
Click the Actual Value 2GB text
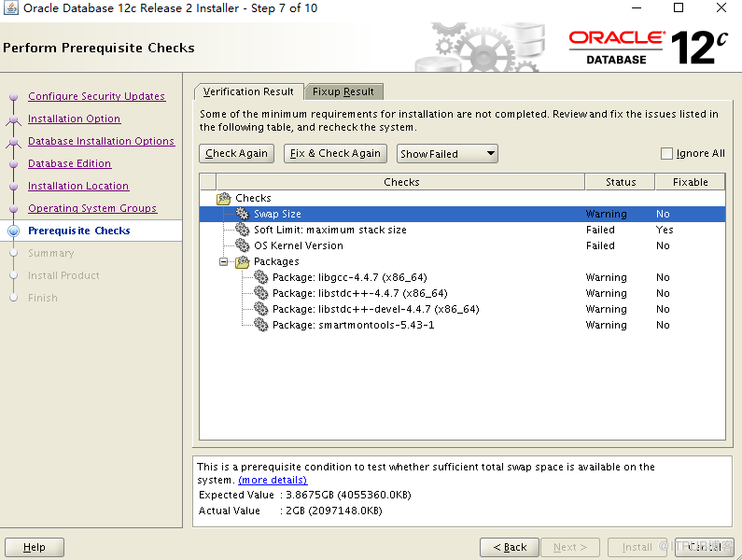(334, 511)
